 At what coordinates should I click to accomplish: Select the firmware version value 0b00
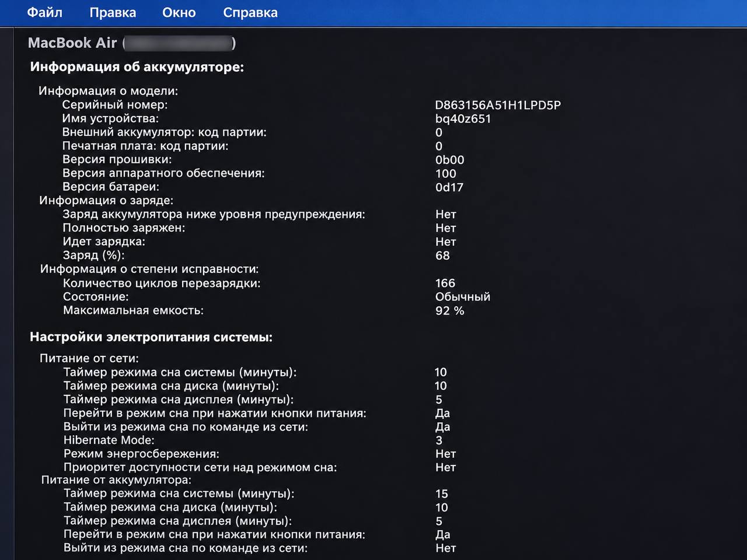click(449, 159)
